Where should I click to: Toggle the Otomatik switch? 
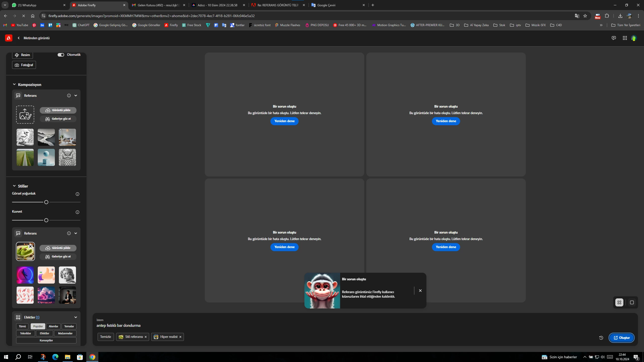[61, 55]
